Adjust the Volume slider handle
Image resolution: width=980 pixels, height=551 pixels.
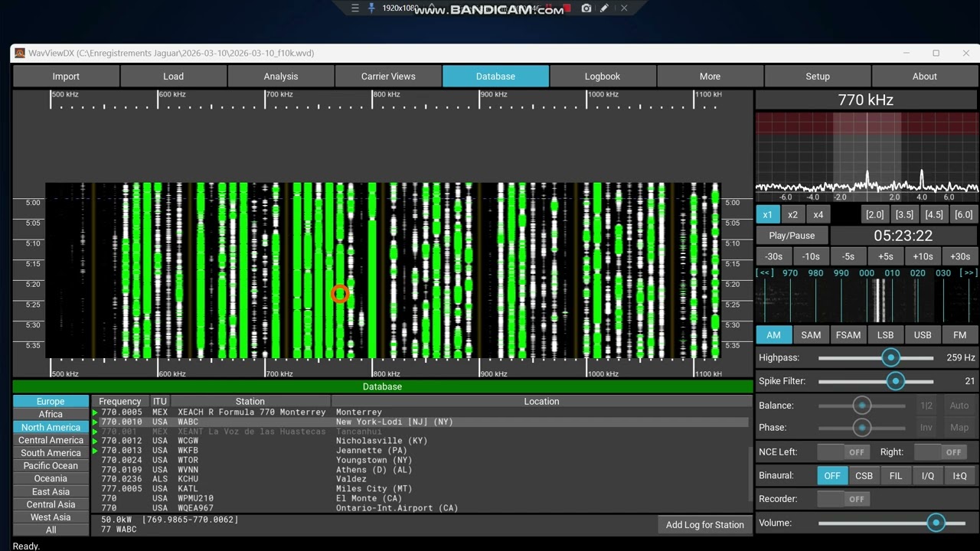coord(936,523)
